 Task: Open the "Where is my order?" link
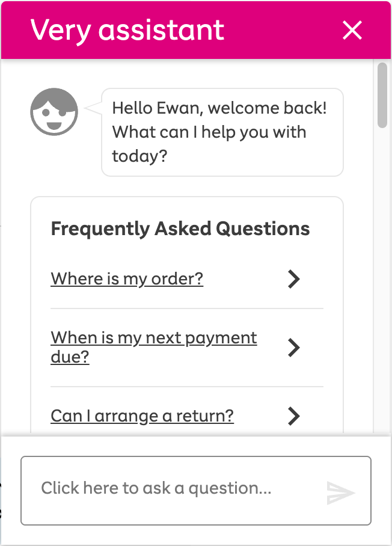point(127,279)
